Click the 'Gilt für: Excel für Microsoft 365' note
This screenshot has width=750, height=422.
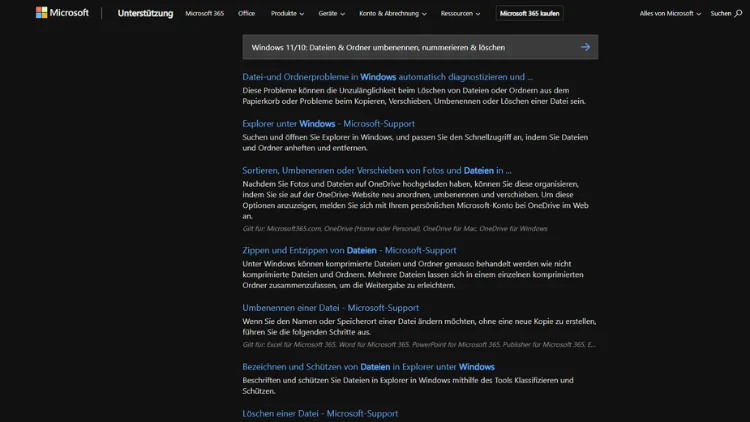(419, 344)
